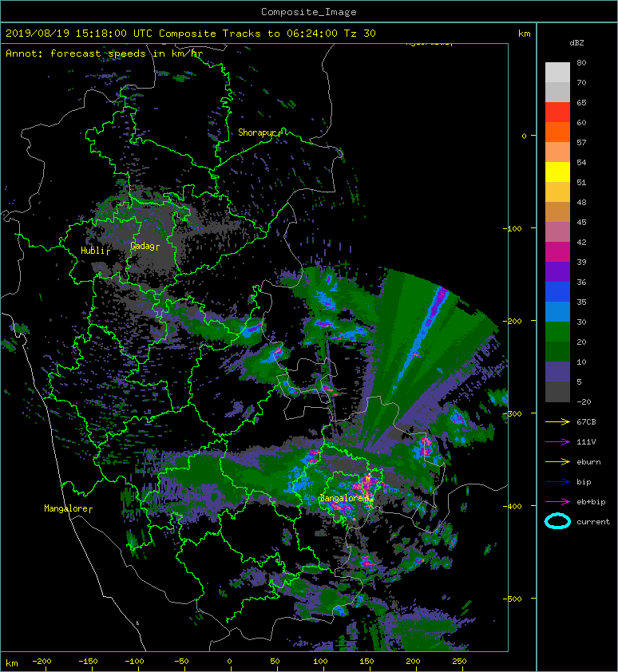Click the 67CB legend label

pos(586,421)
